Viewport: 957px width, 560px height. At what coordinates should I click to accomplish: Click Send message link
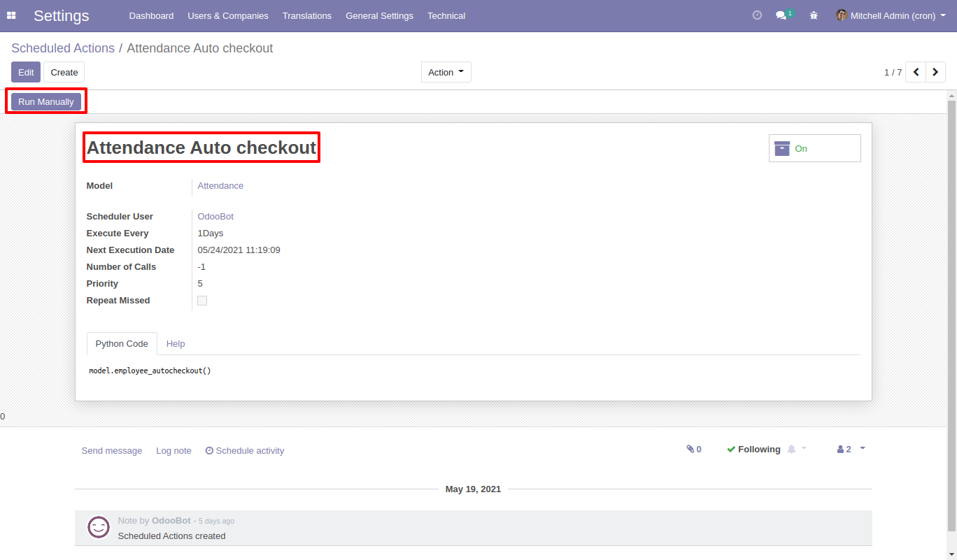click(x=112, y=451)
